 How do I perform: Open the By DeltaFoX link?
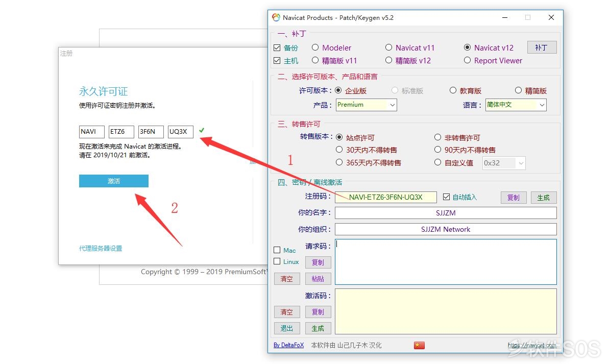[x=288, y=345]
